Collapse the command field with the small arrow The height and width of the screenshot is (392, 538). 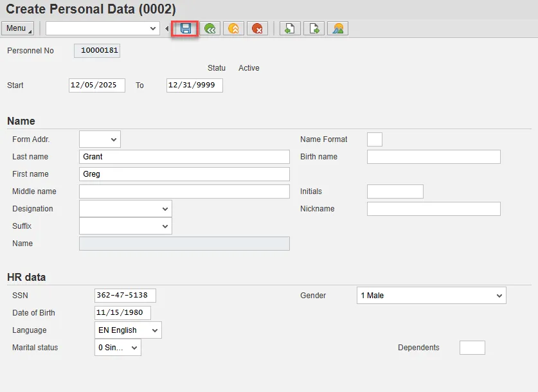167,28
